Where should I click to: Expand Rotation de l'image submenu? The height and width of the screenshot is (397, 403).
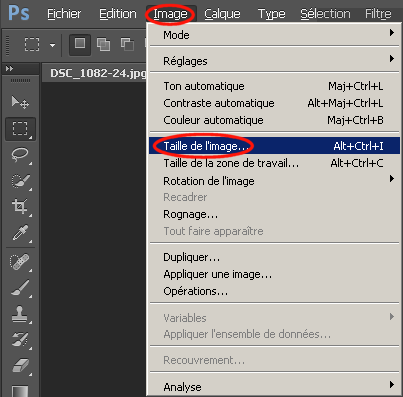pyautogui.click(x=275, y=181)
